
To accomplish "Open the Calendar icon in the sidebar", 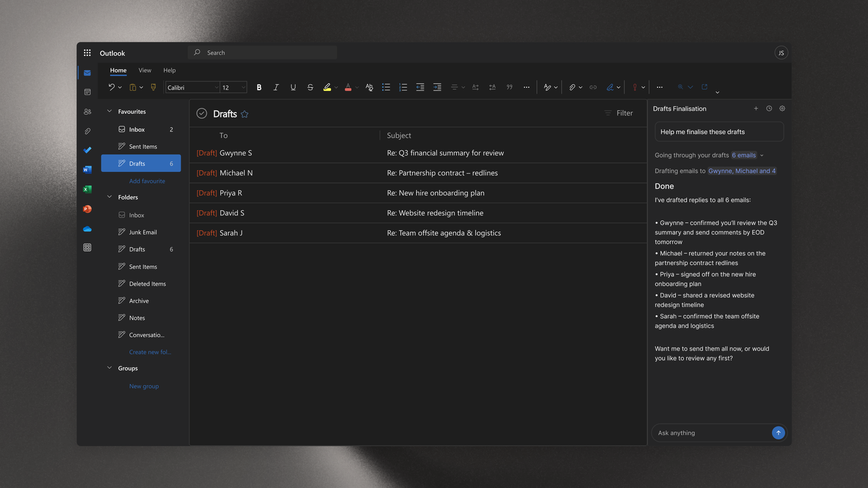I will point(87,92).
